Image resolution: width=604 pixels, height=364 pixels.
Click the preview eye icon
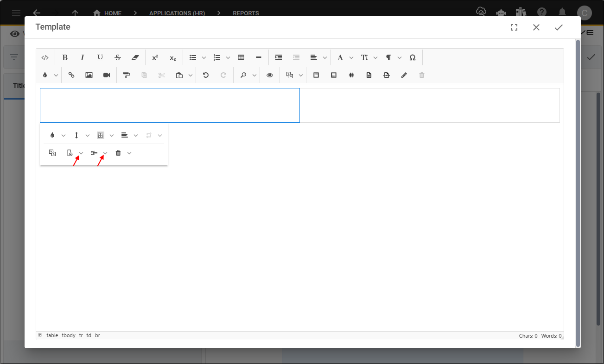click(269, 75)
